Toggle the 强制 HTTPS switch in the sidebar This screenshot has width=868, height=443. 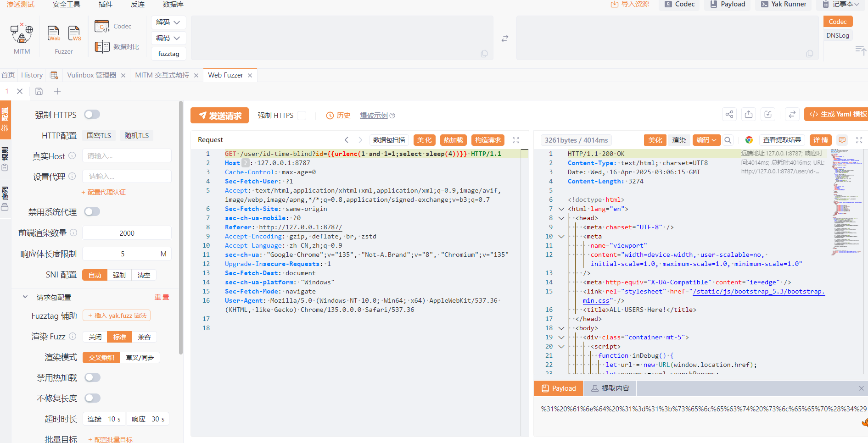coord(92,115)
